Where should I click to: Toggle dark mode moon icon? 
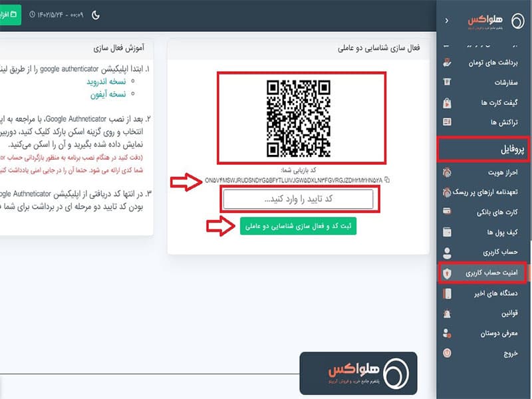click(x=96, y=15)
